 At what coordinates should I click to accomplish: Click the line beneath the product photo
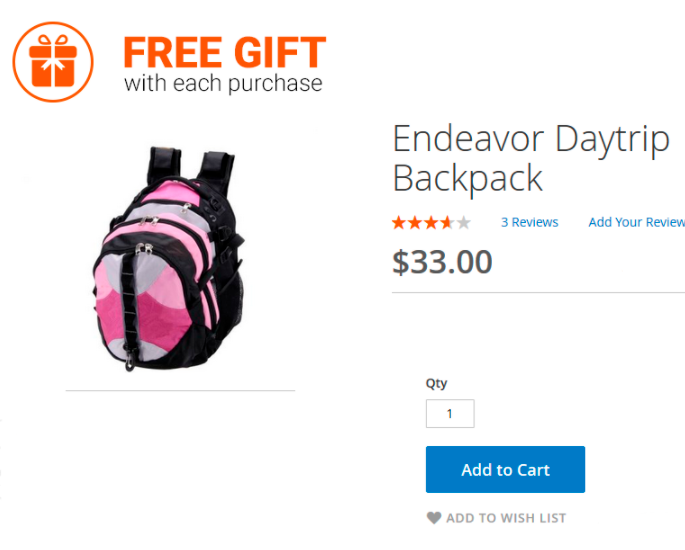coord(180,391)
